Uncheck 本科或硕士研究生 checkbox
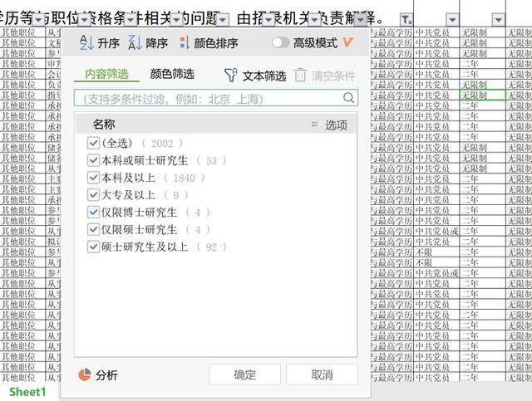The width and height of the screenshot is (532, 401). [x=93, y=160]
